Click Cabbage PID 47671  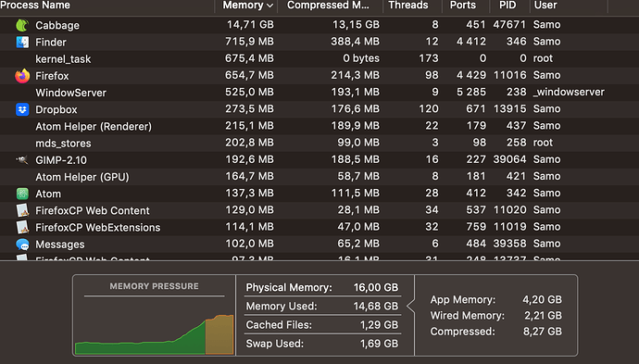pos(509,25)
